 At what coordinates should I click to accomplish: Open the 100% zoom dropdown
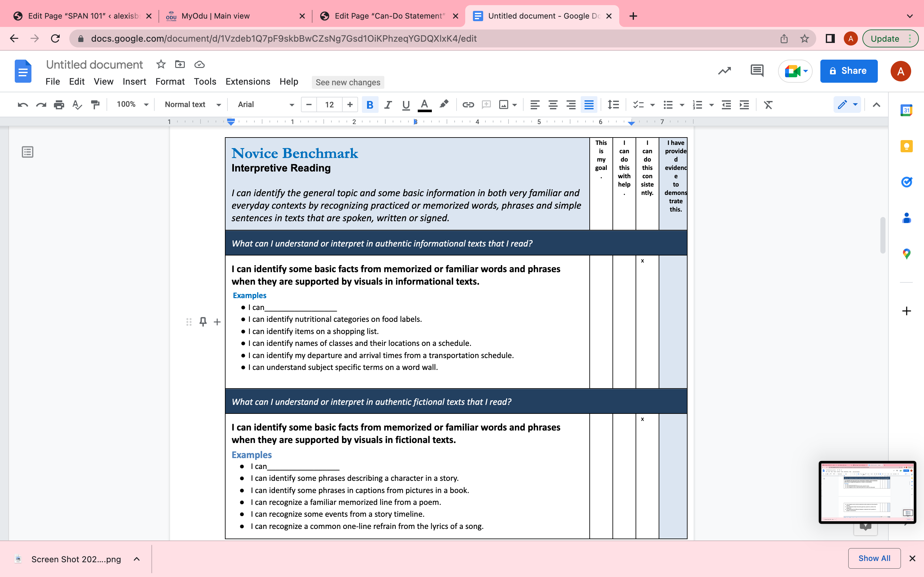[x=132, y=105]
